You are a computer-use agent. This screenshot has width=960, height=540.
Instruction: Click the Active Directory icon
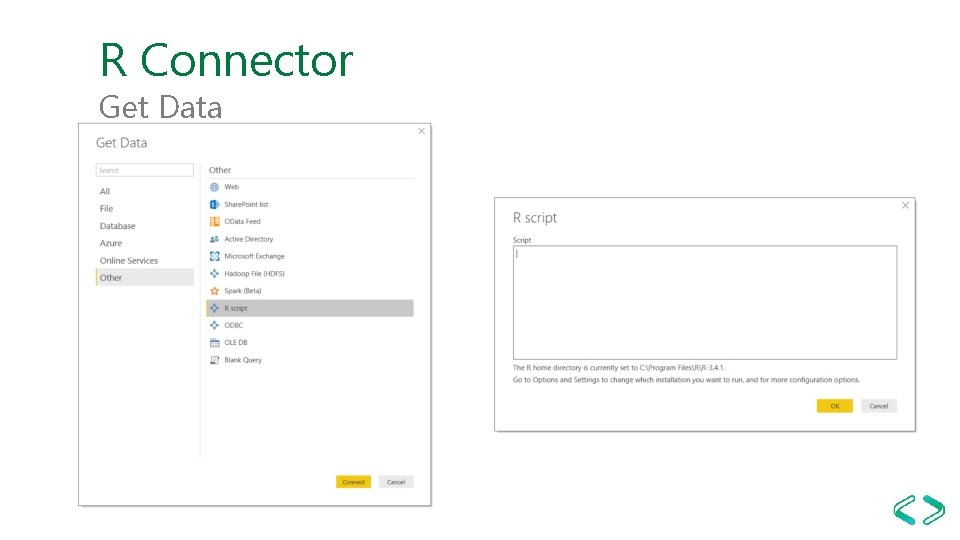[214, 239]
